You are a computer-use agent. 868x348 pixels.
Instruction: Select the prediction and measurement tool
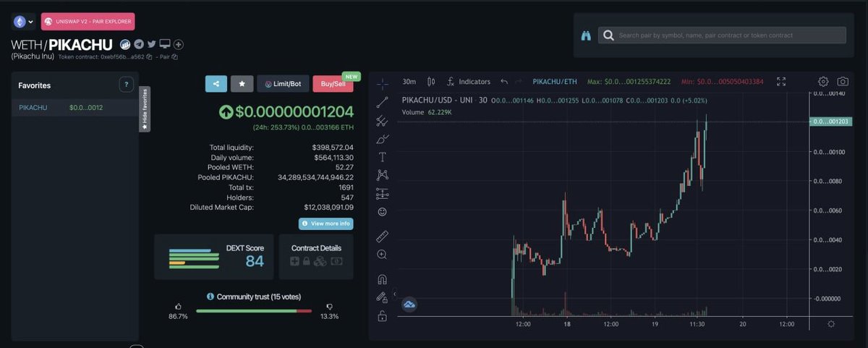(382, 193)
